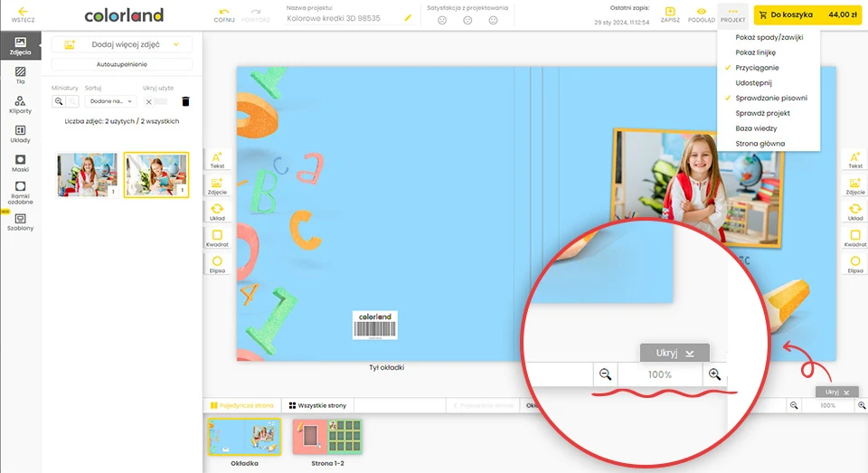Open the Układy layouts panel
The height and width of the screenshot is (473, 868).
[x=21, y=134]
